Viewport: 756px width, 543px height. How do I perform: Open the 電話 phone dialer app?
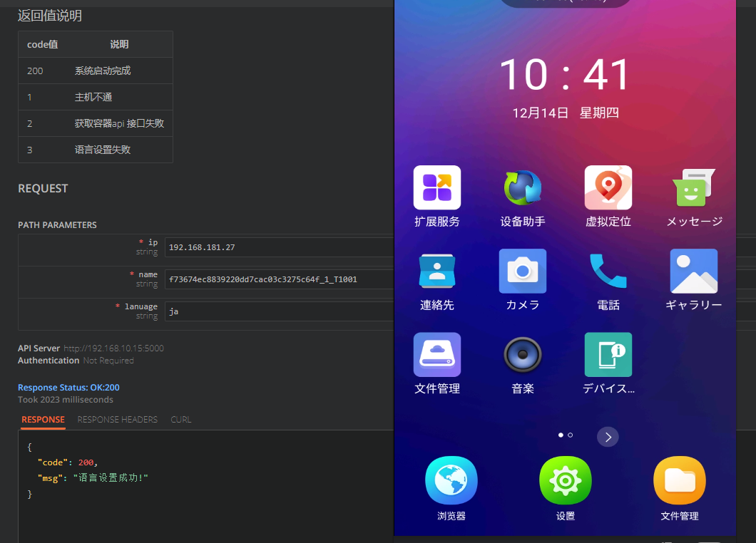coord(608,271)
